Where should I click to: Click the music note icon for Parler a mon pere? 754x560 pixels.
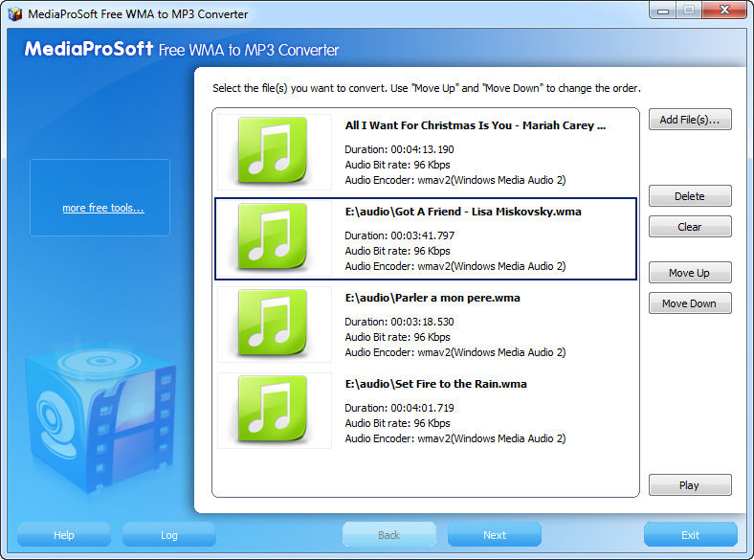[x=273, y=324]
